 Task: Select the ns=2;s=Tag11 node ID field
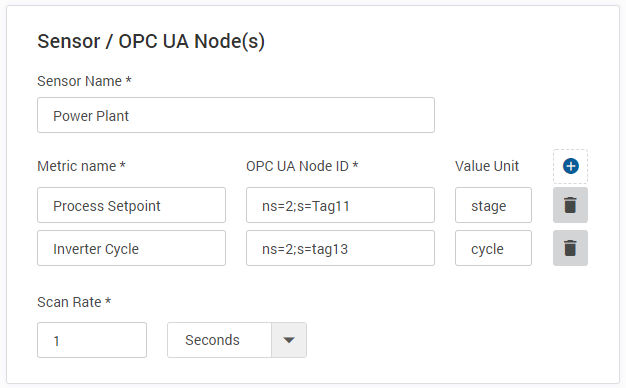[x=340, y=205]
